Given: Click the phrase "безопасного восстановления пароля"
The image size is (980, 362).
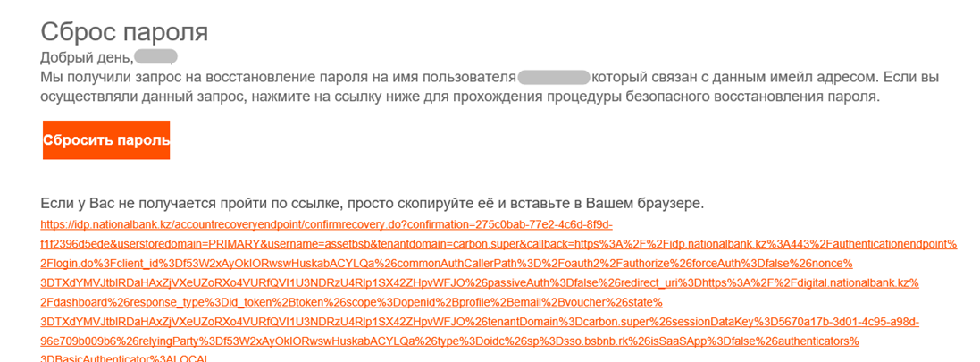Looking at the screenshot, I should pos(759,96).
